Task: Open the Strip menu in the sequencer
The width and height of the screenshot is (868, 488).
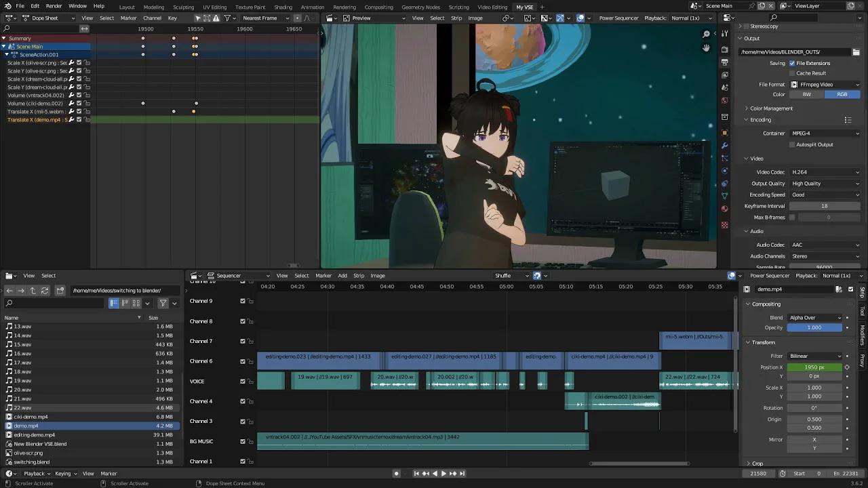Action: pyautogui.click(x=359, y=276)
